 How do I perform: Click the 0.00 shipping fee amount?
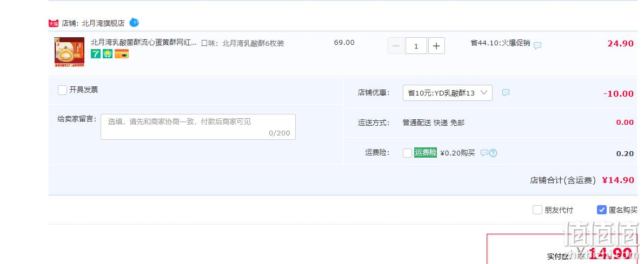[625, 122]
